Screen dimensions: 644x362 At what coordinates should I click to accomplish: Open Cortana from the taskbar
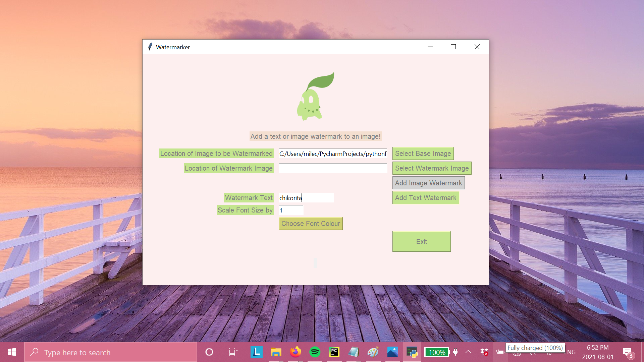point(209,352)
